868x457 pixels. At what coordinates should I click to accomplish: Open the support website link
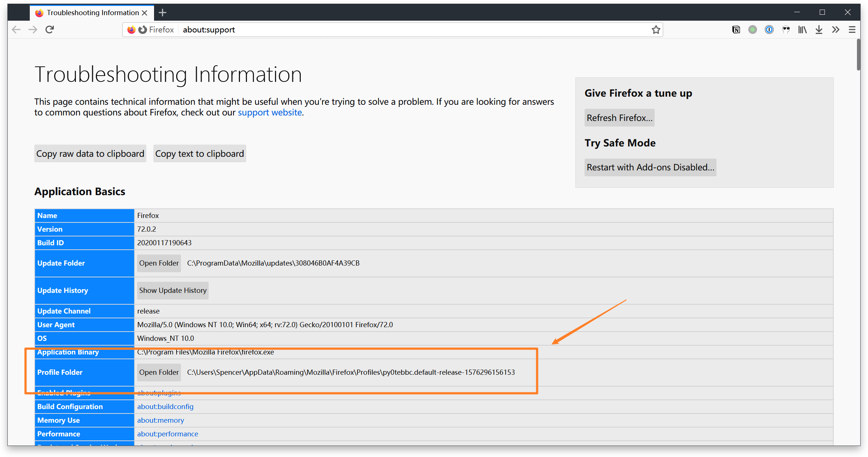coord(270,112)
